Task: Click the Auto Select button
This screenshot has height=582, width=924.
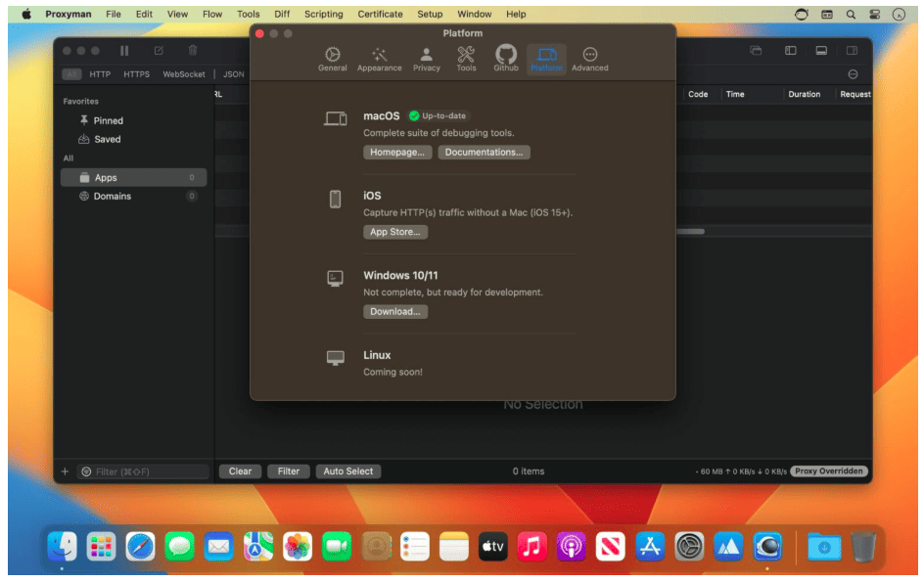Action: point(347,470)
